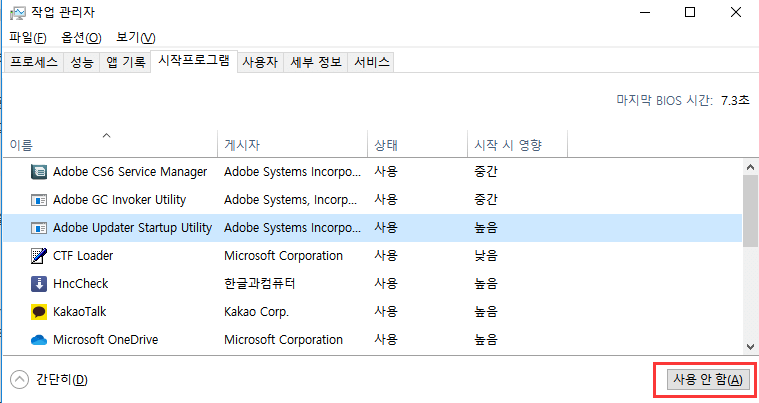759x403 pixels.
Task: Click the Microsoft OneDrive cloud icon
Action: click(39, 340)
